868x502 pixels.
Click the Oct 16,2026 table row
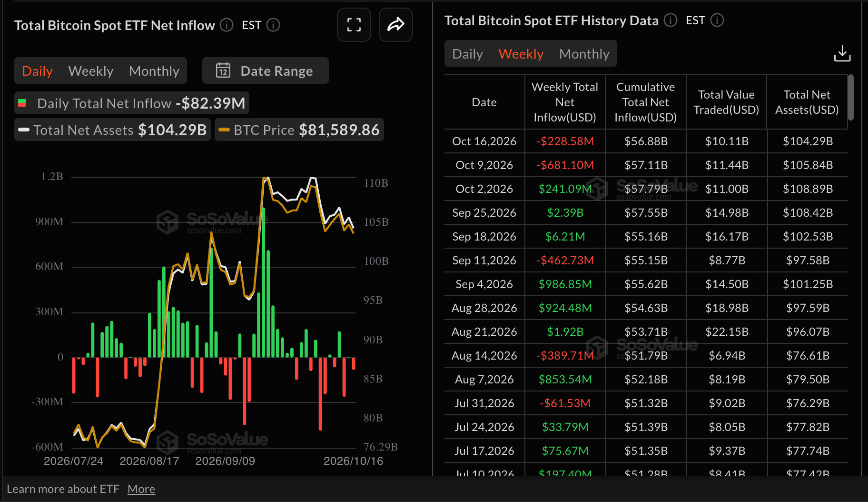(646, 141)
